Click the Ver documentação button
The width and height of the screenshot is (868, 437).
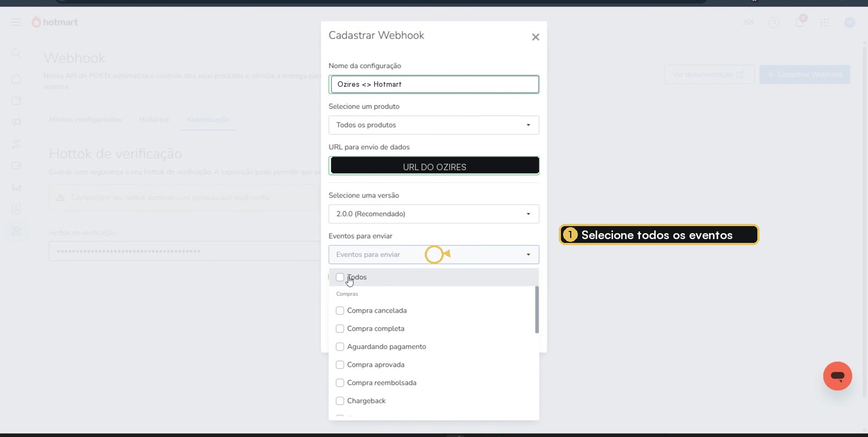tap(709, 74)
